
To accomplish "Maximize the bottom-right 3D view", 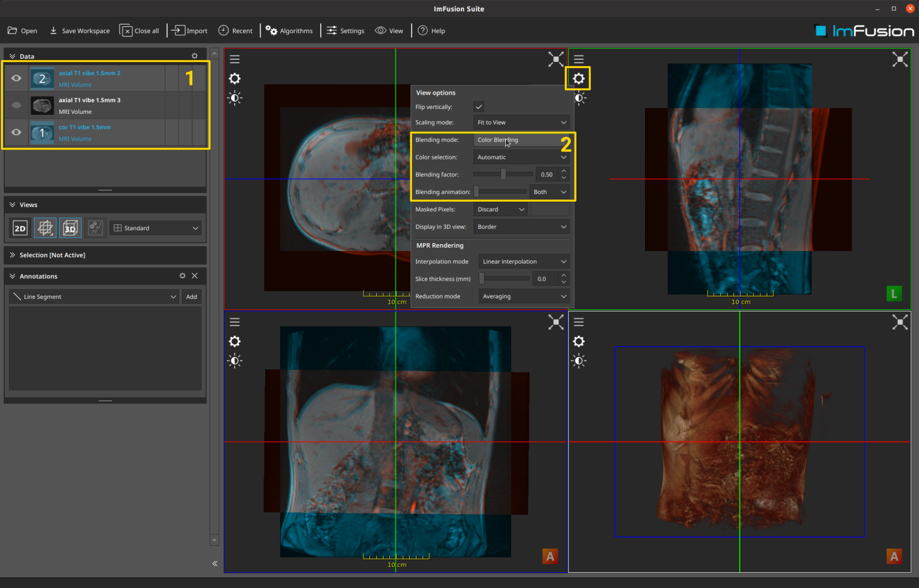I will pos(899,322).
